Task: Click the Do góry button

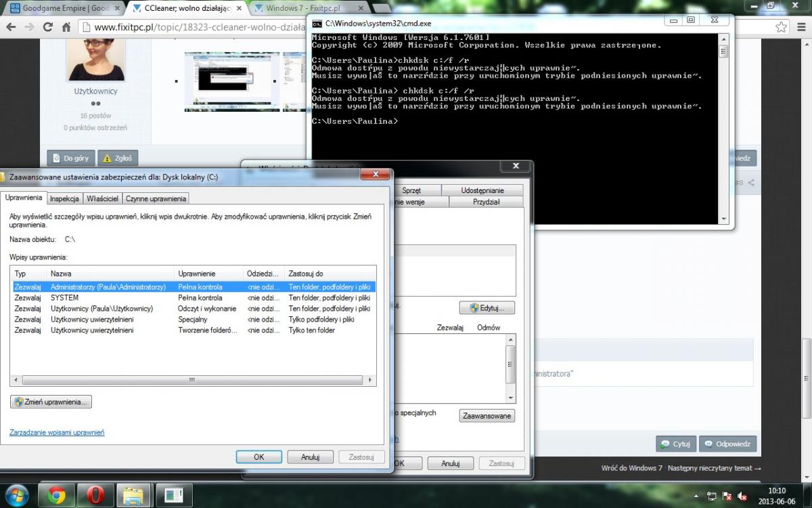Action: point(70,158)
